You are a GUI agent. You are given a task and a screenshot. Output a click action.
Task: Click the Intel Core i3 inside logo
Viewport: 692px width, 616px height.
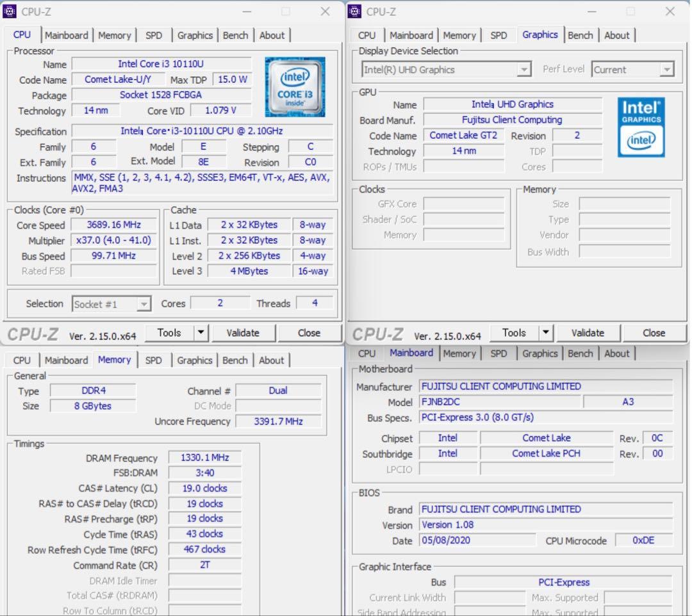click(x=295, y=87)
